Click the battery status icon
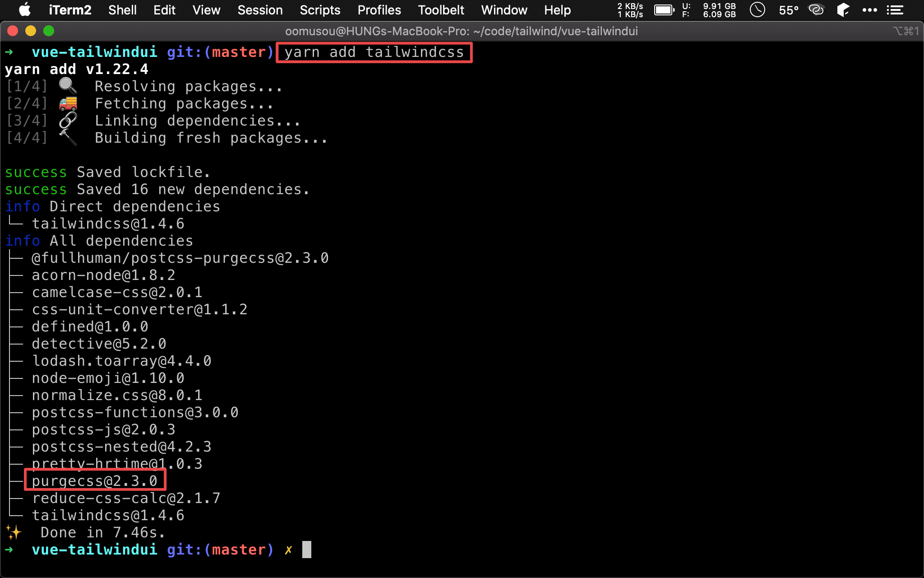The height and width of the screenshot is (578, 924). tap(664, 10)
